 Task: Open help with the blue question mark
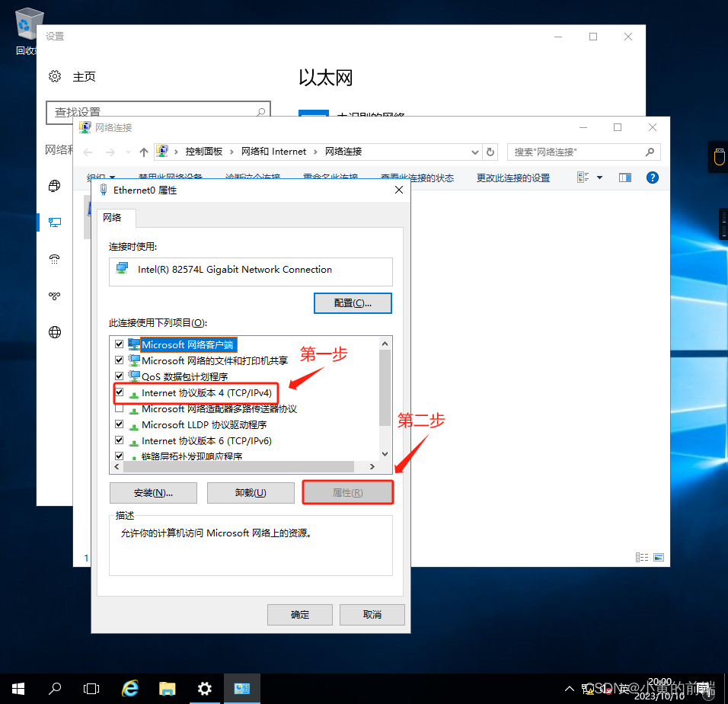click(653, 178)
